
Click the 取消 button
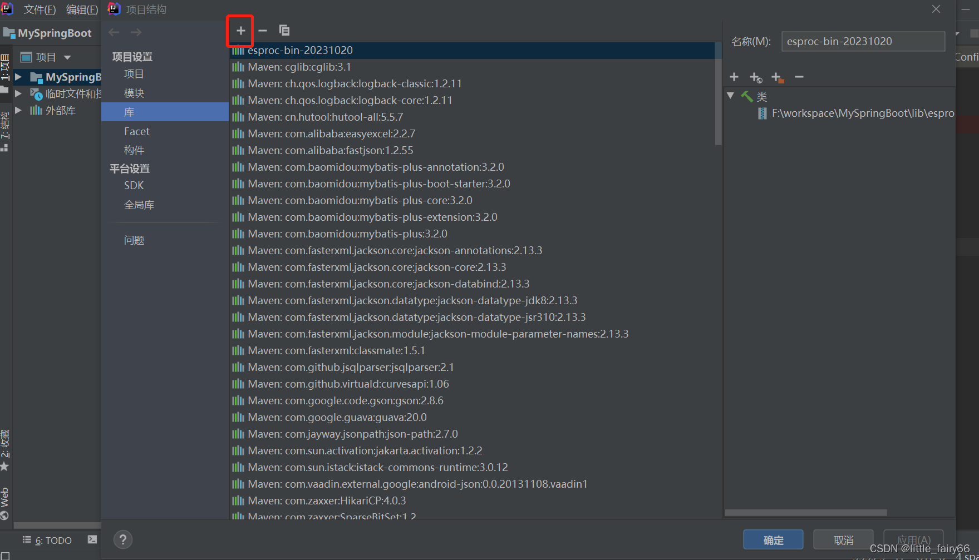pyautogui.click(x=843, y=539)
